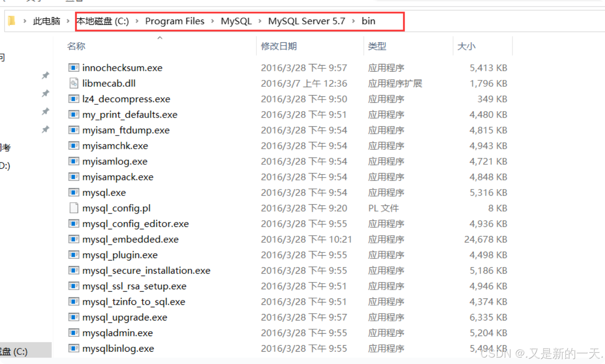Select the mysql_embedded.exe file name
The width and height of the screenshot is (605, 364).
coord(130,239)
